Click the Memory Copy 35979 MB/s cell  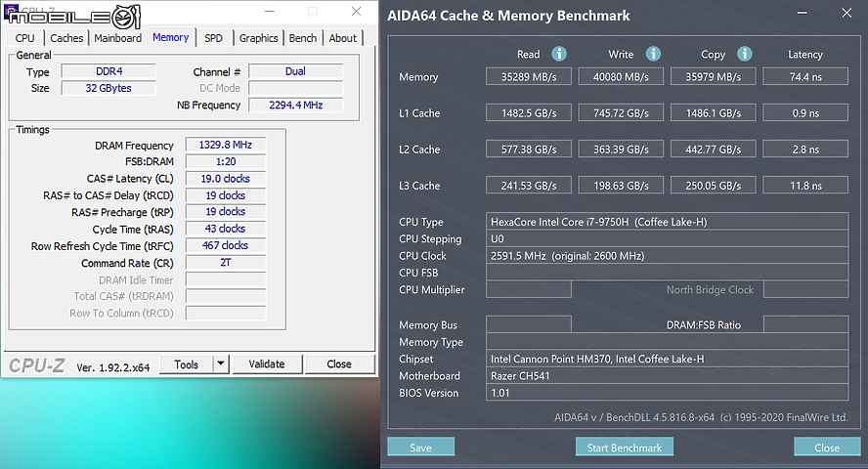(713, 76)
